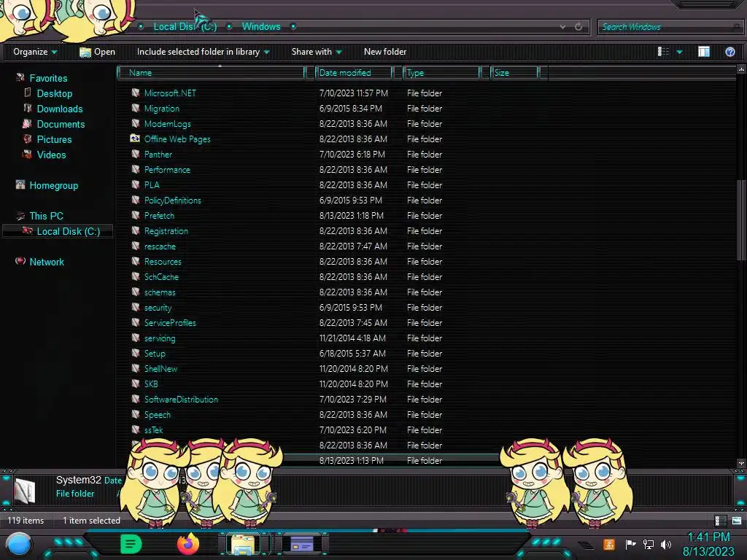Click the change view icon
The width and height of the screenshot is (747, 560).
(663, 52)
